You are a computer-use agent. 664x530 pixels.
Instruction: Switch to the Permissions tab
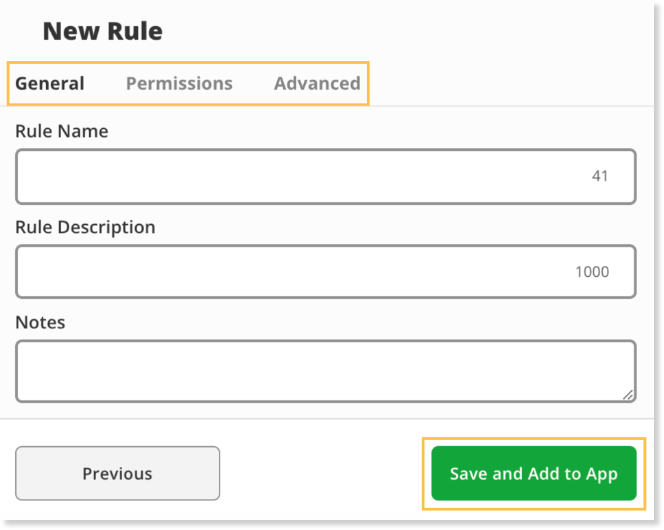[179, 83]
